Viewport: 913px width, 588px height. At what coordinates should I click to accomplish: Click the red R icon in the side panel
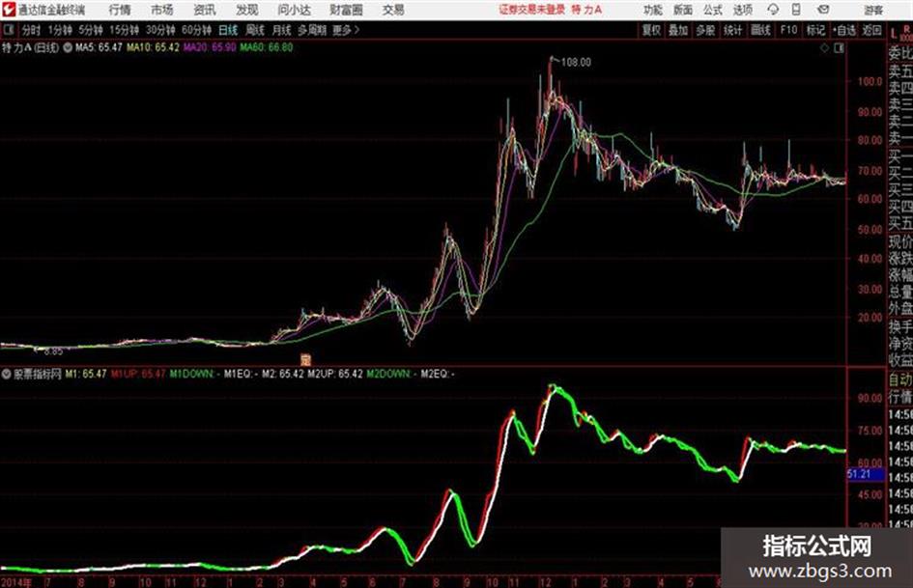click(906, 30)
